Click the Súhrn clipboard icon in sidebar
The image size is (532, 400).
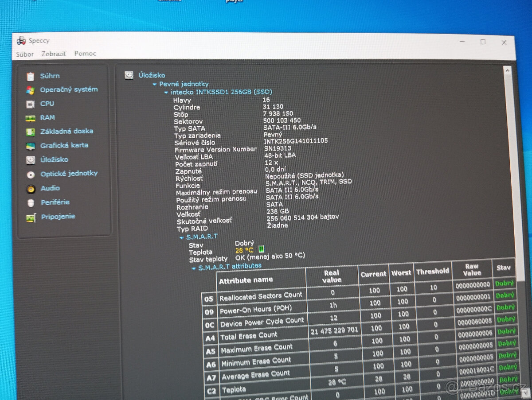[30, 76]
